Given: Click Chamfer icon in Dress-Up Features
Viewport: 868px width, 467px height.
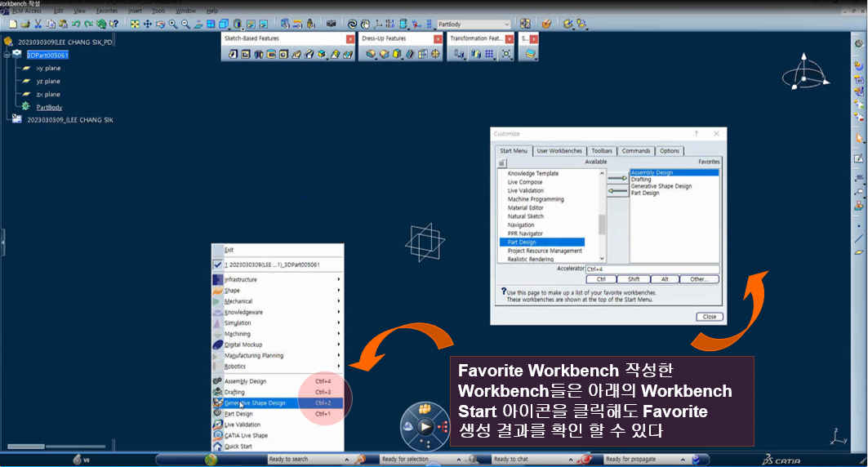Looking at the screenshot, I should pyautogui.click(x=384, y=54).
